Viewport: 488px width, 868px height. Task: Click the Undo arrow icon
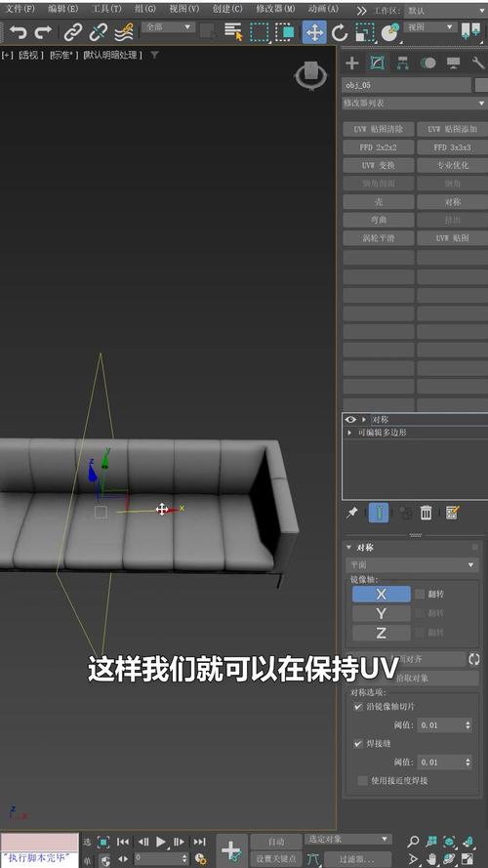pyautogui.click(x=18, y=33)
